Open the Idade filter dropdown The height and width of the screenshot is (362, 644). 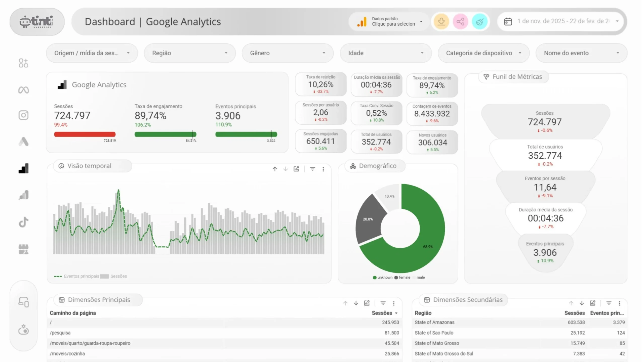coord(386,53)
